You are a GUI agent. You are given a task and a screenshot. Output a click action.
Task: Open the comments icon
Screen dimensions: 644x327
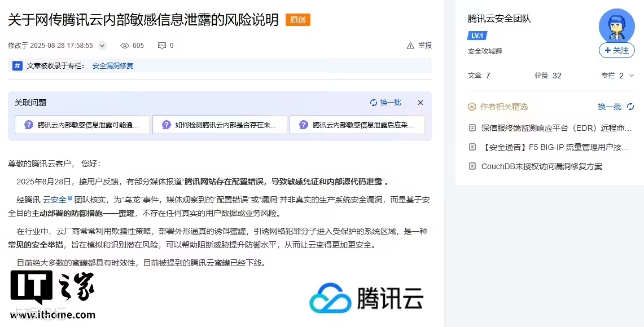(x=162, y=46)
